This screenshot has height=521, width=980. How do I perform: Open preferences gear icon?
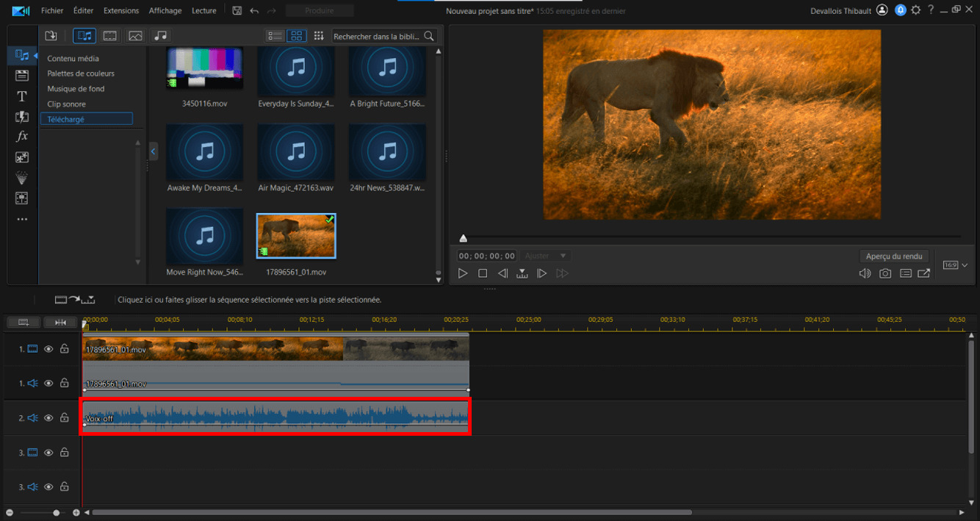[915, 10]
